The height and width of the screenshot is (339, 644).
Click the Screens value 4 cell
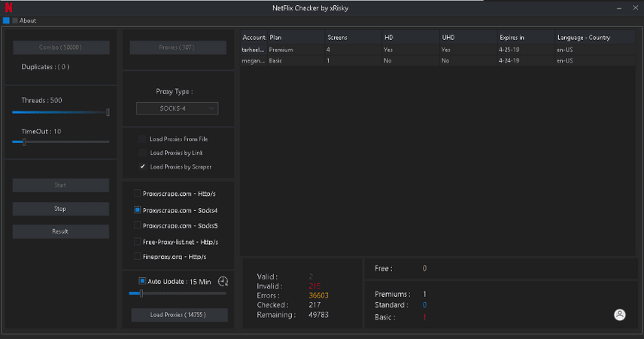[354, 50]
